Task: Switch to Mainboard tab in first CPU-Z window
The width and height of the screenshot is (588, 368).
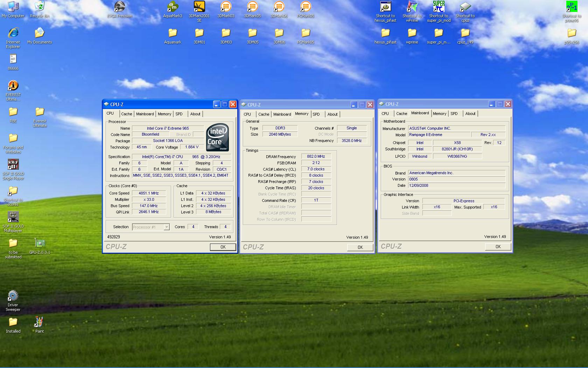Action: click(145, 114)
